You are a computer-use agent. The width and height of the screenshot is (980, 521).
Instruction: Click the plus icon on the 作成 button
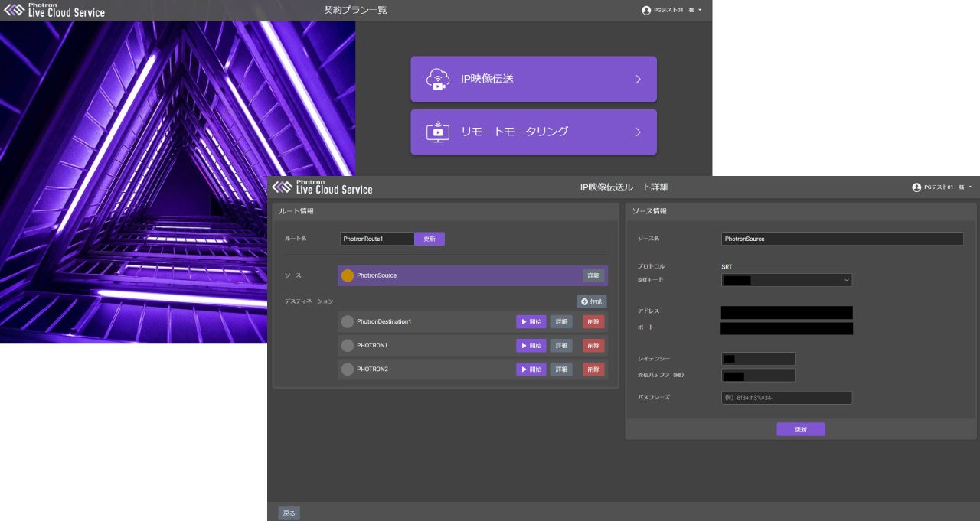coord(585,301)
